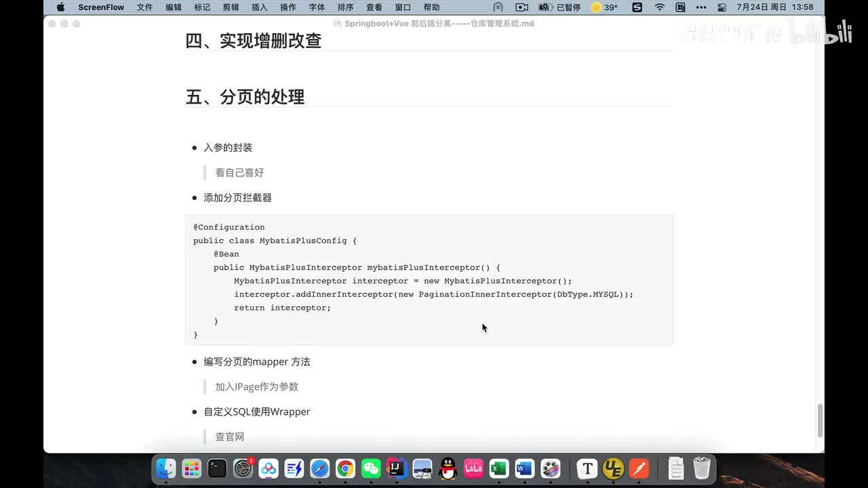868x488 pixels.
Task: Open UltraEdit from the dock
Action: pyautogui.click(x=613, y=468)
